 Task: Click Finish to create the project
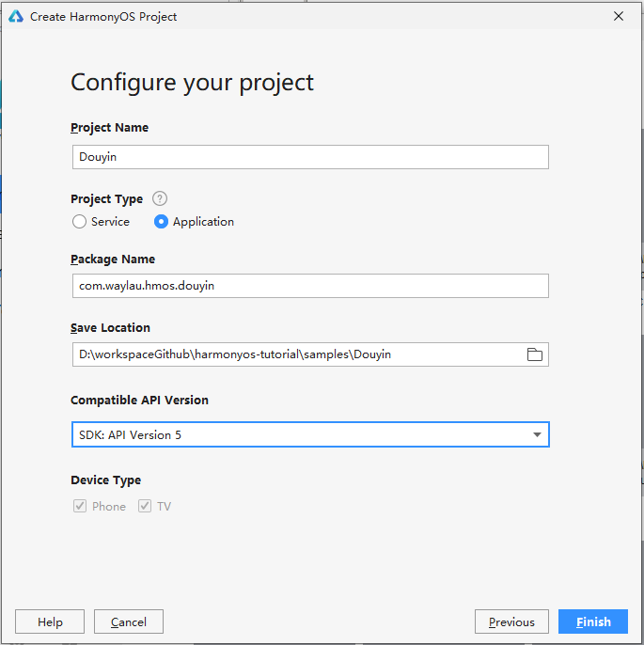pyautogui.click(x=593, y=621)
